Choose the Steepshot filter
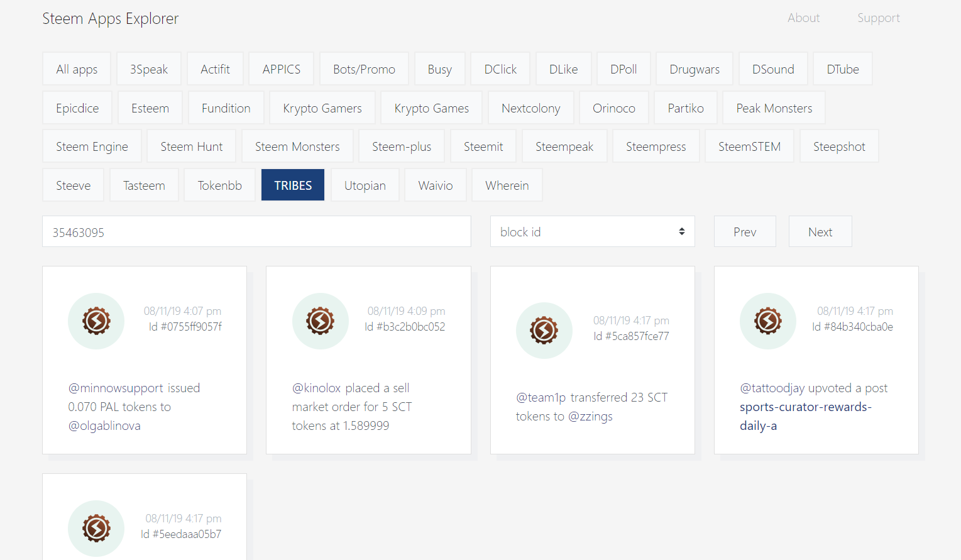Viewport: 961px width, 560px height. point(839,146)
